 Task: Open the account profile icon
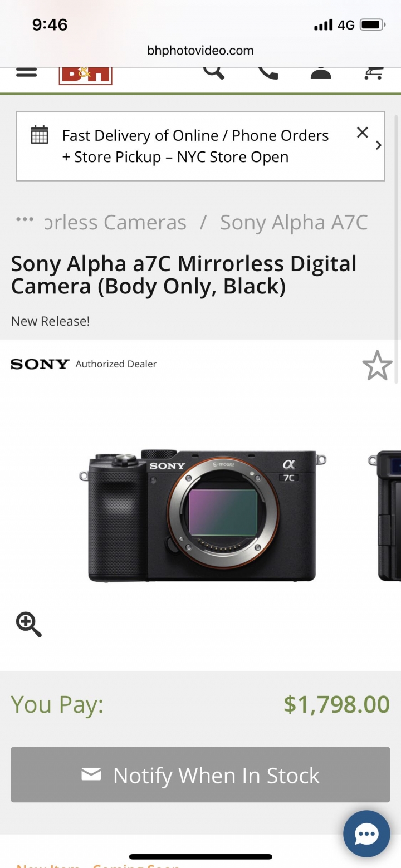coord(321,73)
